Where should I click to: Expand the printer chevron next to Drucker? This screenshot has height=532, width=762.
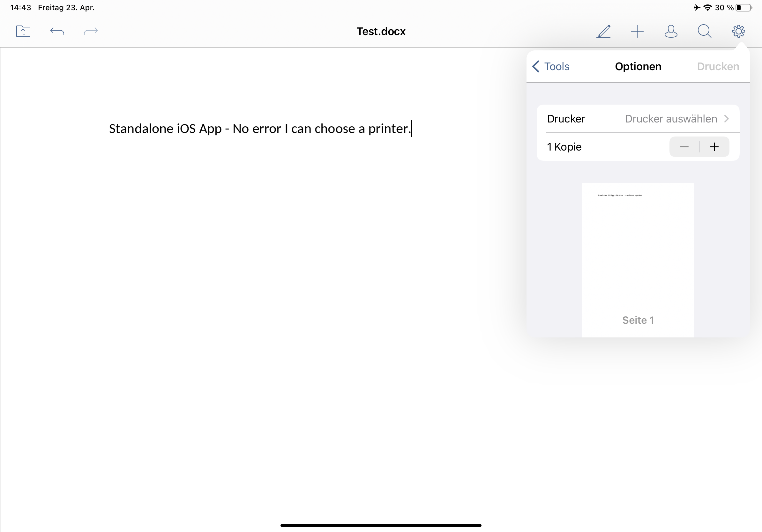(727, 119)
